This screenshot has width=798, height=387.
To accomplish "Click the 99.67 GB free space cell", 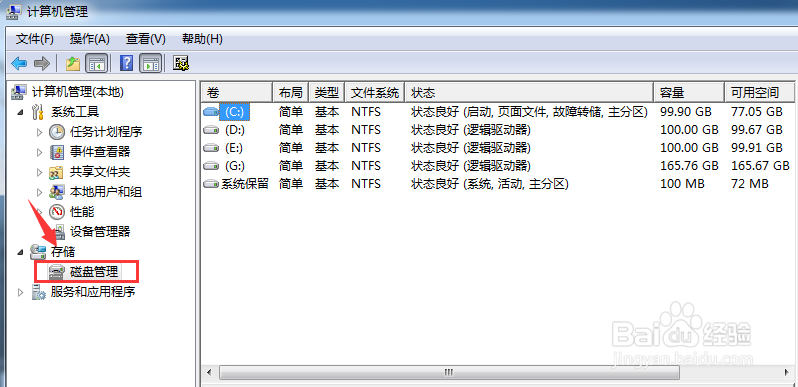I will [756, 130].
